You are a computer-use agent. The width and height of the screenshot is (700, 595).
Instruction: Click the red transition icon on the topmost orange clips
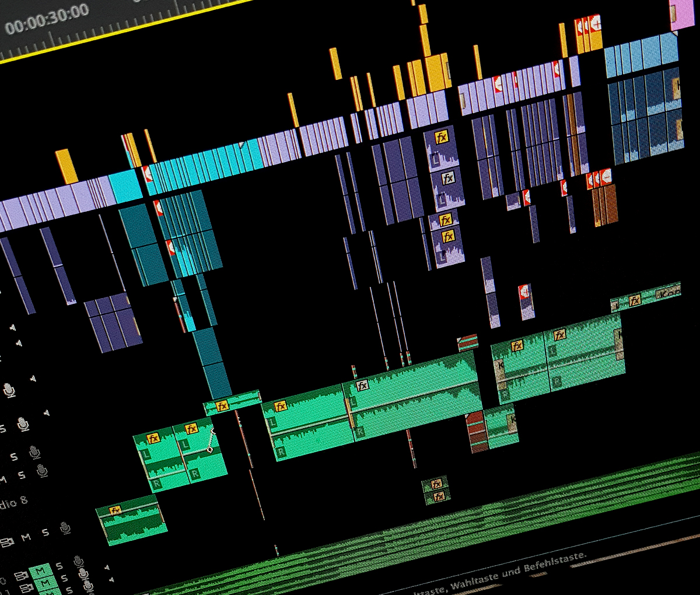coord(596,24)
